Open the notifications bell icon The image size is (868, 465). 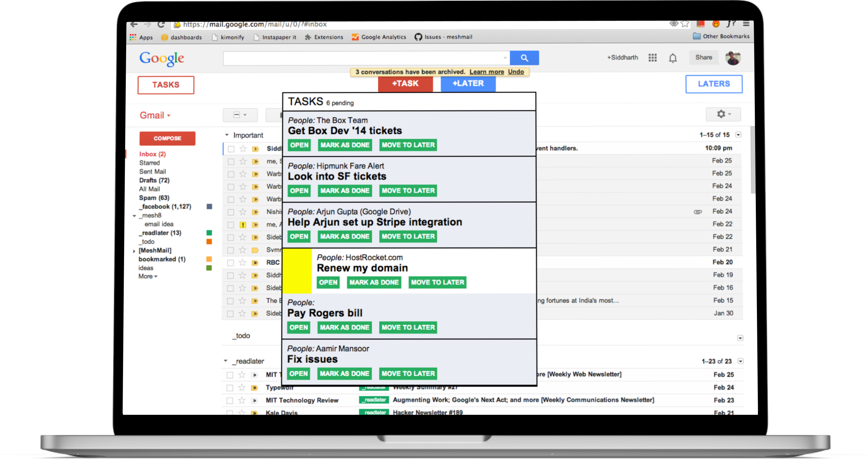(x=672, y=58)
